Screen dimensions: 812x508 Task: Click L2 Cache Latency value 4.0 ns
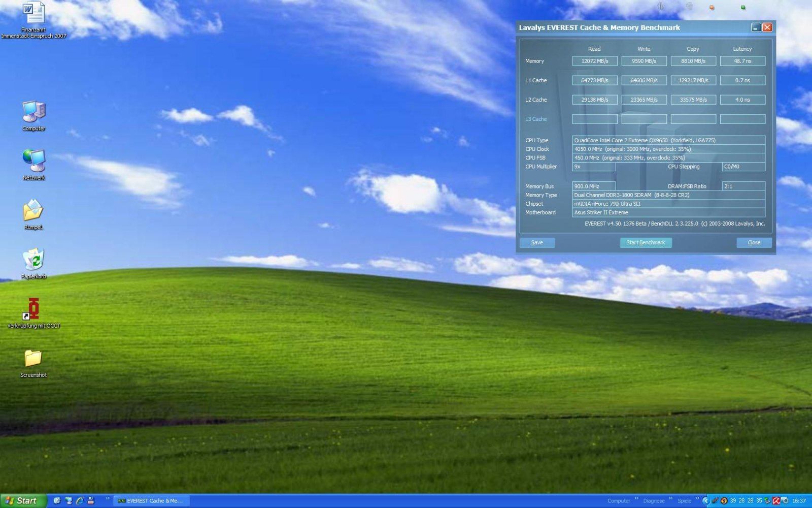pos(742,100)
